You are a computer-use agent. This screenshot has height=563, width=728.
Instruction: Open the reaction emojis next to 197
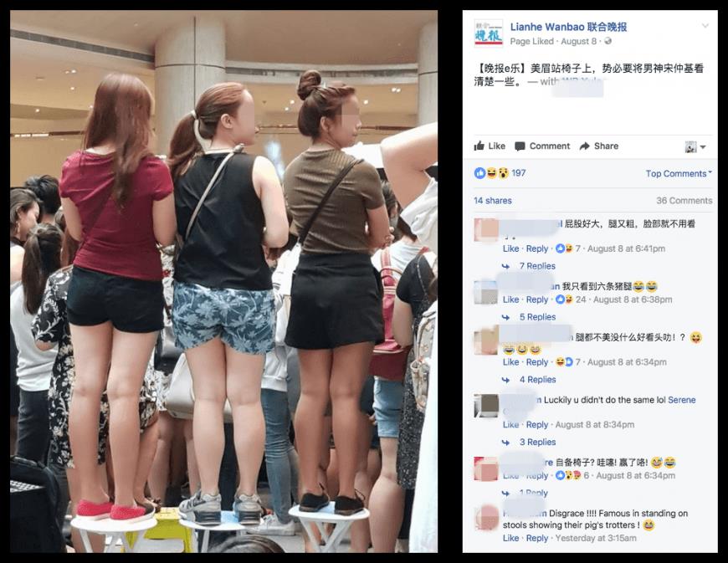pos(492,173)
